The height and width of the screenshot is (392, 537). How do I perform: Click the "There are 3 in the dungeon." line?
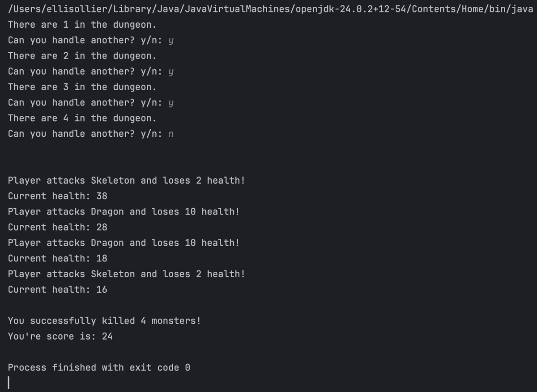click(82, 87)
